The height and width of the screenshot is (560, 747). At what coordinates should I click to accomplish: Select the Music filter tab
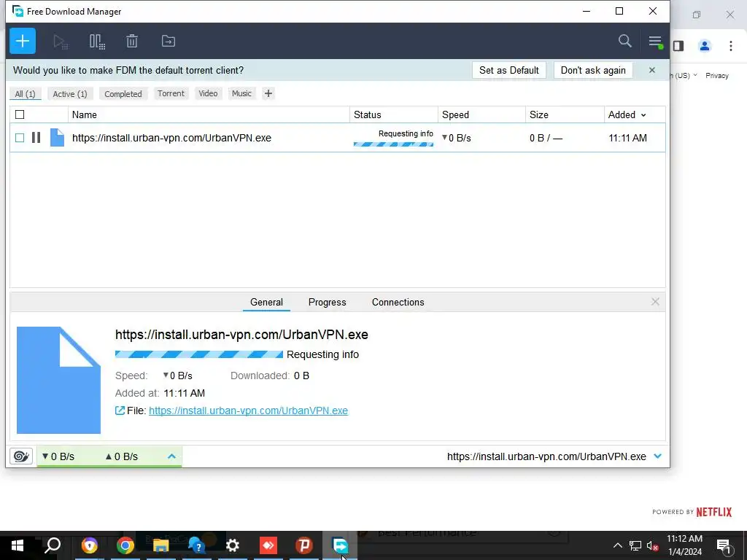pos(241,93)
